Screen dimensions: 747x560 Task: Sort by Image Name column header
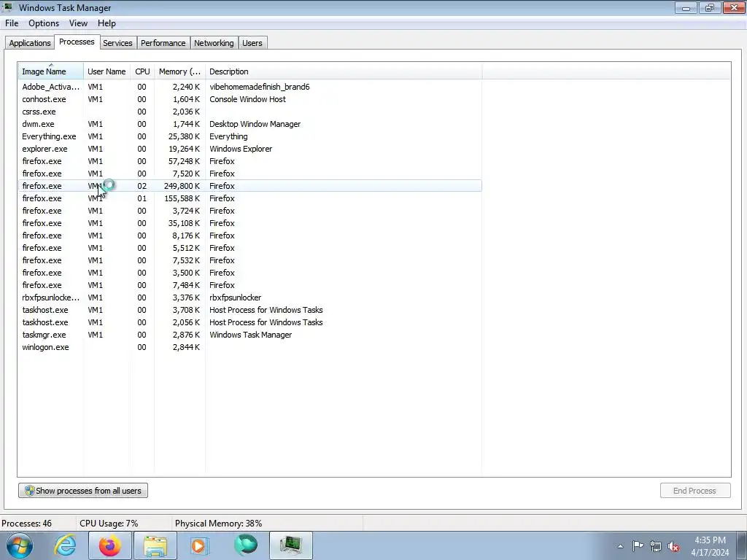point(51,71)
